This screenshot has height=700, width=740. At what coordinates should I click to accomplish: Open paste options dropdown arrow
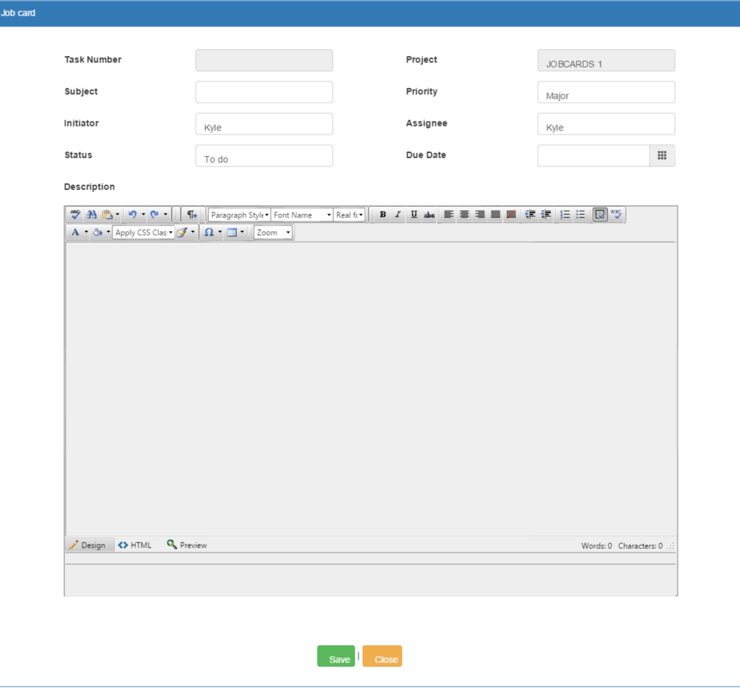(117, 215)
